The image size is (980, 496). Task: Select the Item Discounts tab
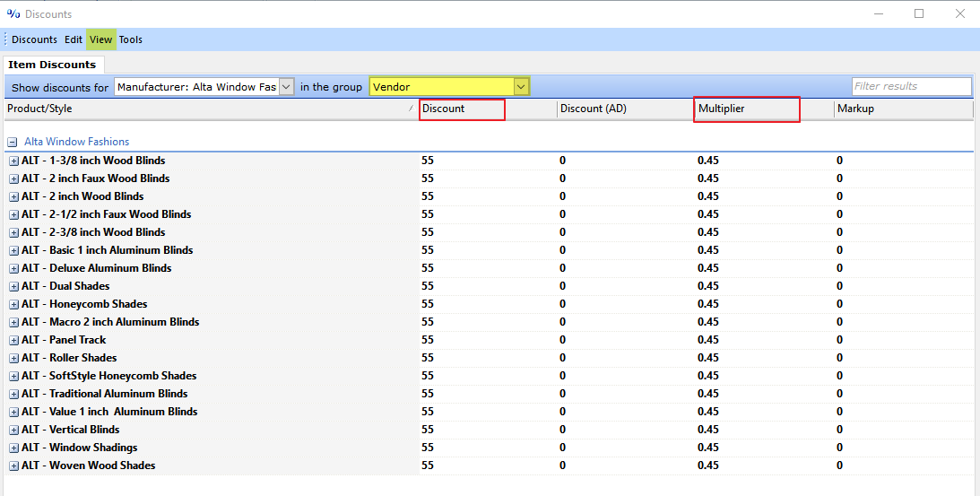tap(53, 65)
